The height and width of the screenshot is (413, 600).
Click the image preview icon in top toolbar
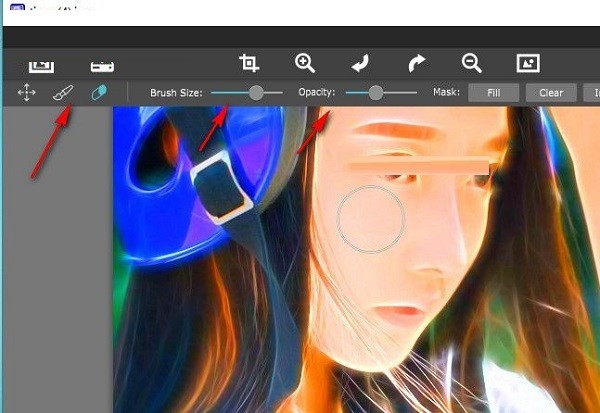tap(528, 63)
